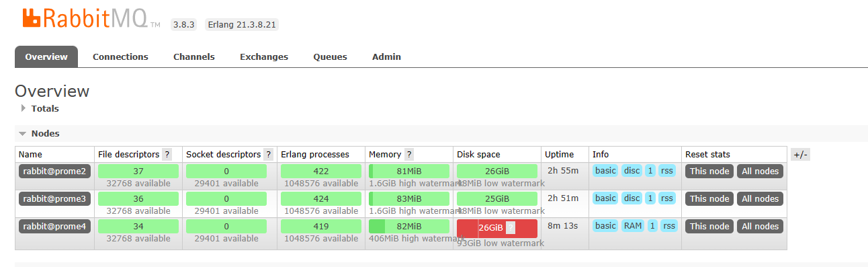
Task: Reset stats for All nodes in rabbit@prome3 row
Action: point(760,198)
